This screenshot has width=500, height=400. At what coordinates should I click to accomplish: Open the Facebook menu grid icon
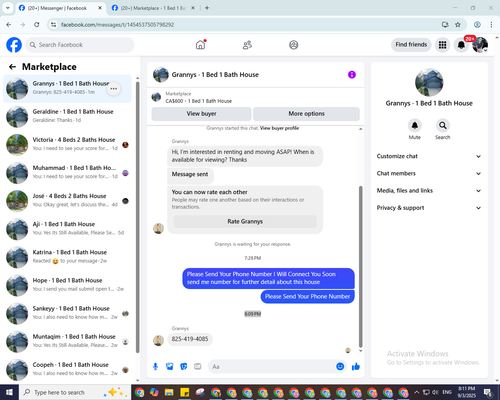pyautogui.click(x=442, y=45)
